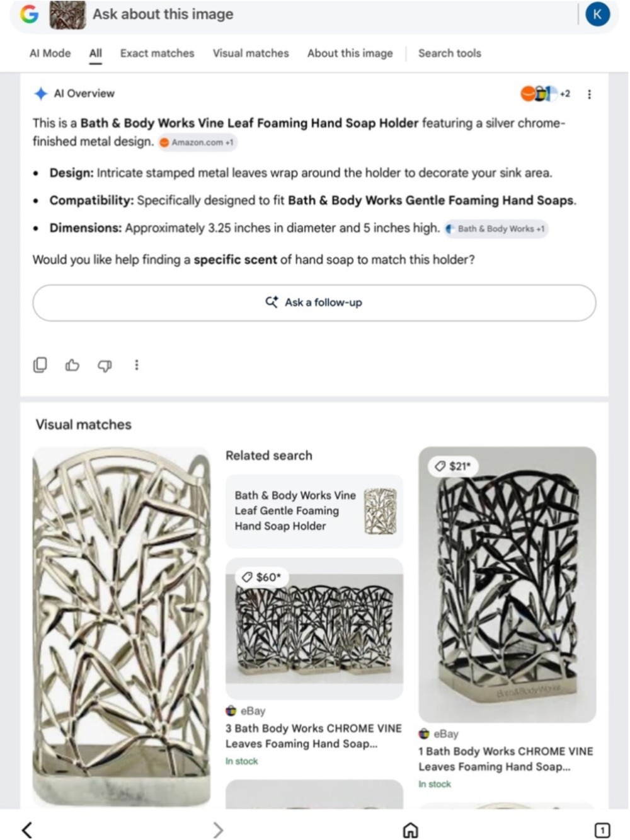Click the Google logo icon
The width and height of the screenshot is (630, 840).
pyautogui.click(x=29, y=14)
